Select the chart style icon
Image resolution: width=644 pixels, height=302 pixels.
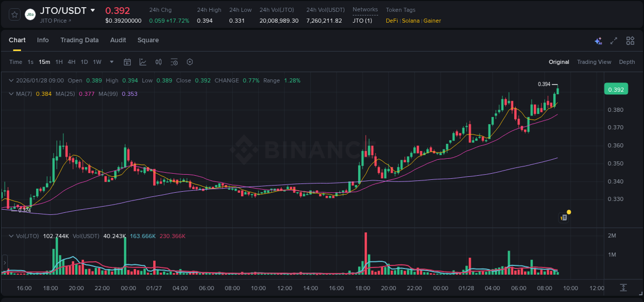[x=143, y=61]
